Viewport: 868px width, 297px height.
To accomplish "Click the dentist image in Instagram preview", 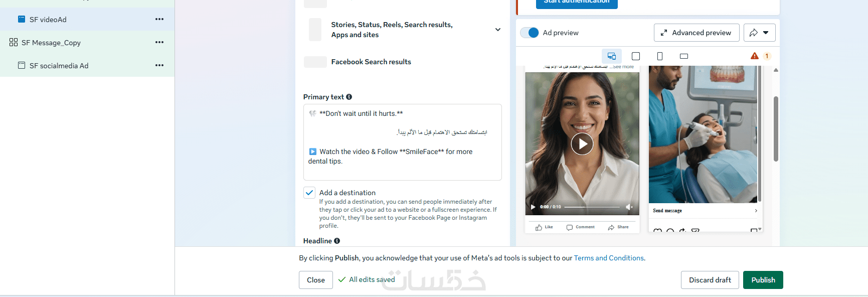I will (x=703, y=134).
